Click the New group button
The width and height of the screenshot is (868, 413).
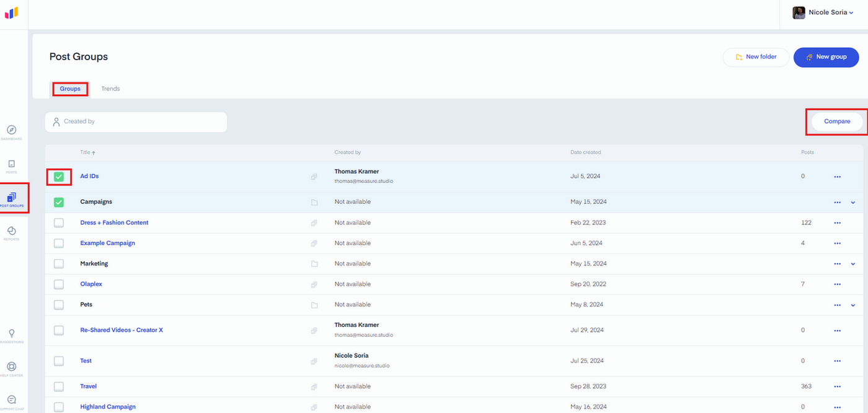pos(826,57)
